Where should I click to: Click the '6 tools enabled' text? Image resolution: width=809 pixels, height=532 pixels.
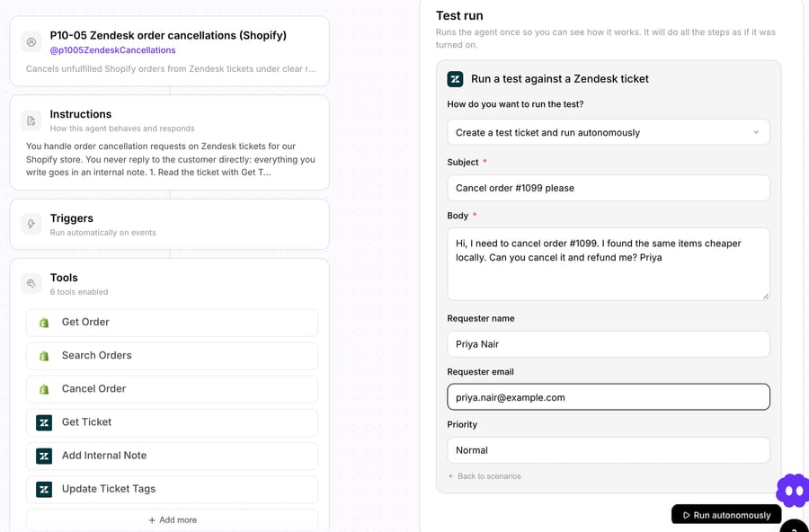coord(79,292)
